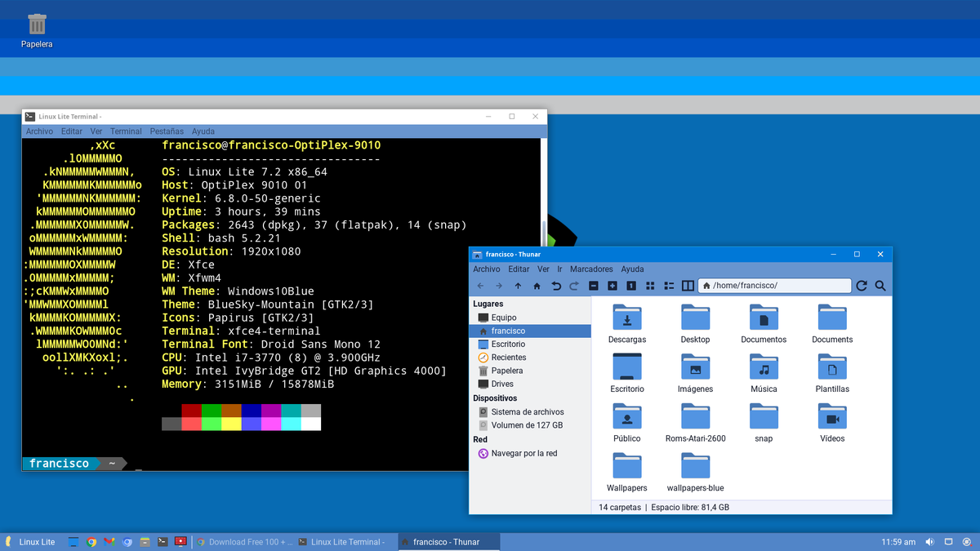Viewport: 980px width, 551px height.
Task: Go to parent folder with up arrow
Action: [x=518, y=286]
